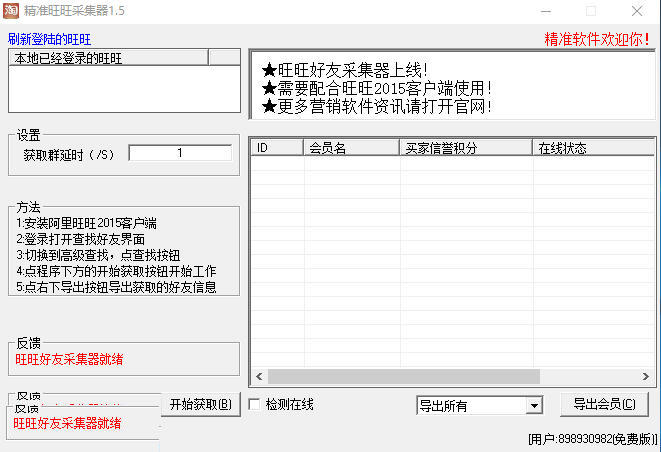Click the 开始获取(B) button
The image size is (661, 452).
coord(201,405)
